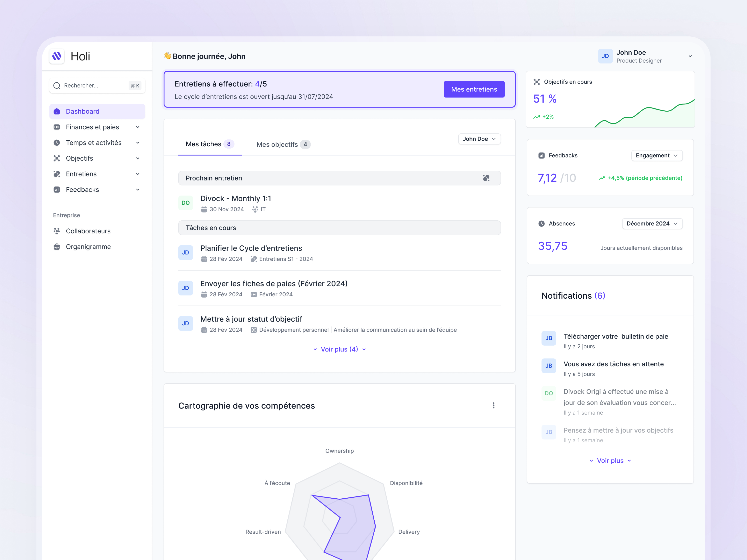Open the Dashboard home icon
The image size is (747, 560).
tap(57, 111)
